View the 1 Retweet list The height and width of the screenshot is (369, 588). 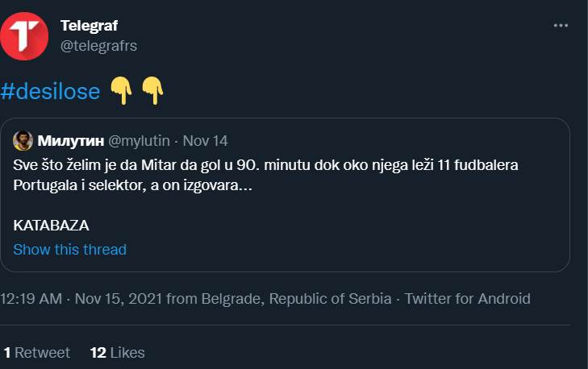coord(37,352)
